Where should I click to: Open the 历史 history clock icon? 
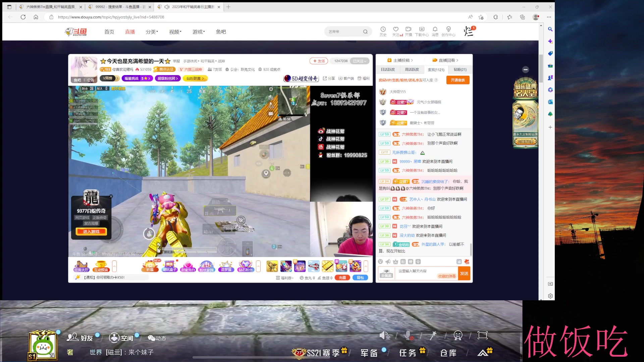383,31
